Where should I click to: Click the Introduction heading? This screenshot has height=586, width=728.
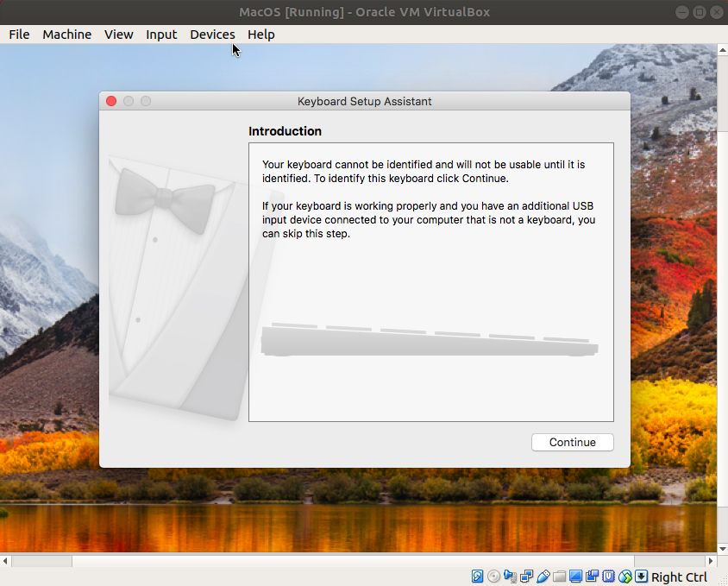click(x=285, y=131)
